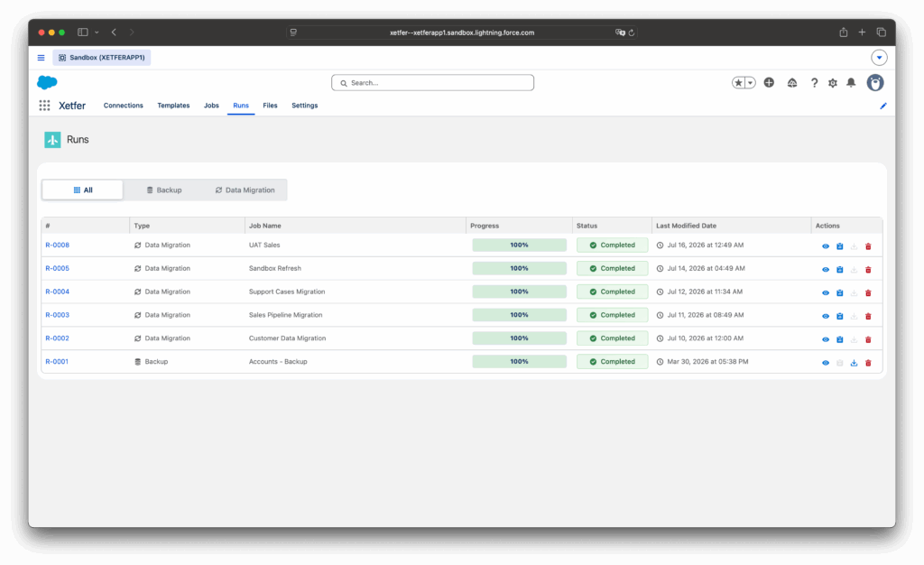Delete run R-0004 using trash icon
The height and width of the screenshot is (565, 924).
(868, 292)
